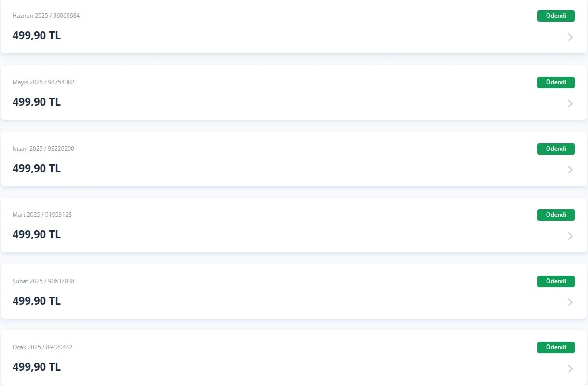The image size is (588, 385).
Task: Click the Ocak 2025 chevron arrow
Action: click(570, 369)
